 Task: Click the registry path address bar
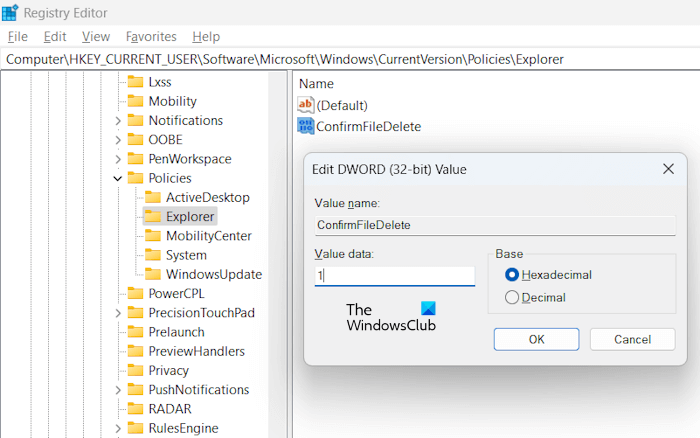click(x=350, y=59)
